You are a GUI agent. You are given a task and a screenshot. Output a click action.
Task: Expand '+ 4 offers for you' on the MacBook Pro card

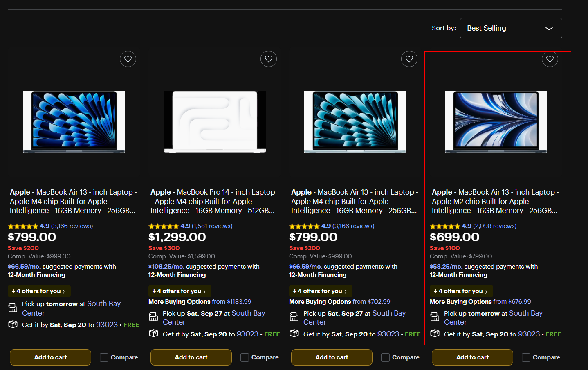[180, 291]
